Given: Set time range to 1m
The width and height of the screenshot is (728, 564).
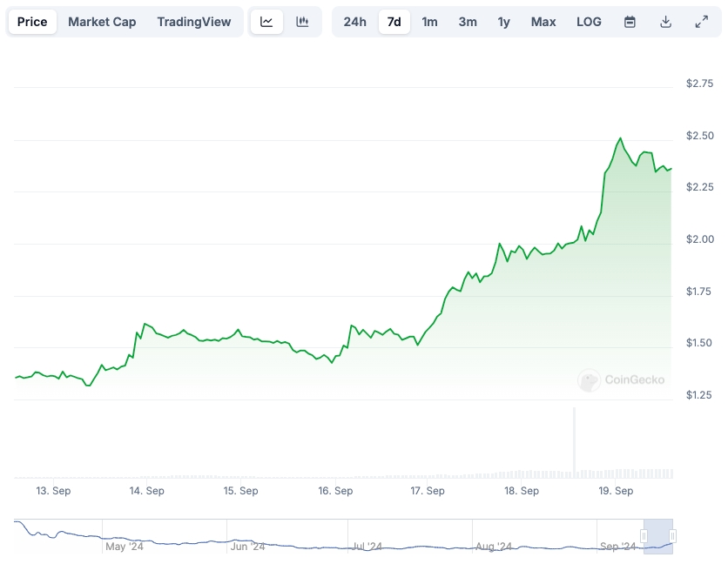Looking at the screenshot, I should click(429, 22).
